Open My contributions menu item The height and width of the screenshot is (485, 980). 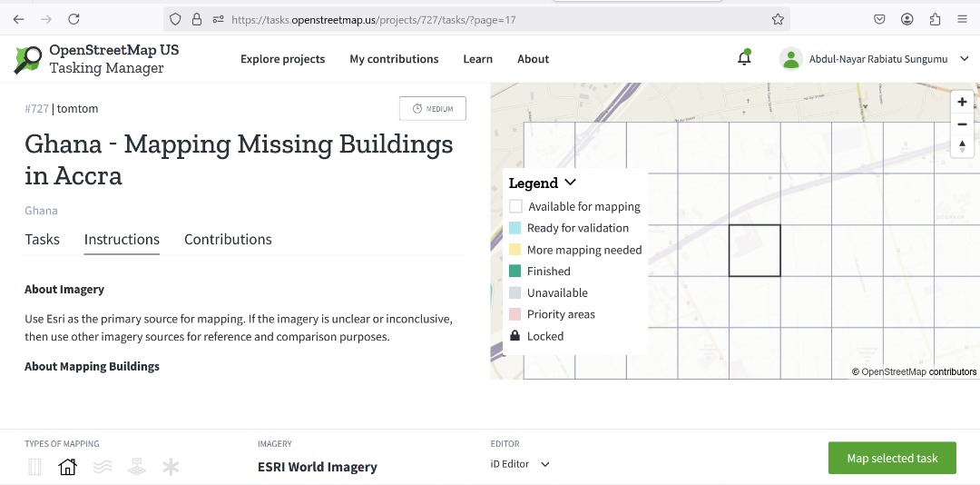click(394, 59)
